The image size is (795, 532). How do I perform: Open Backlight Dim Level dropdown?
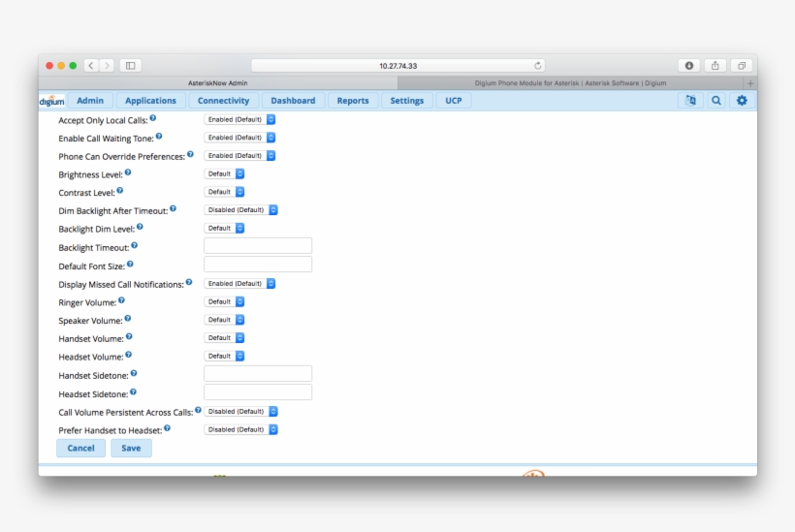pyautogui.click(x=224, y=229)
